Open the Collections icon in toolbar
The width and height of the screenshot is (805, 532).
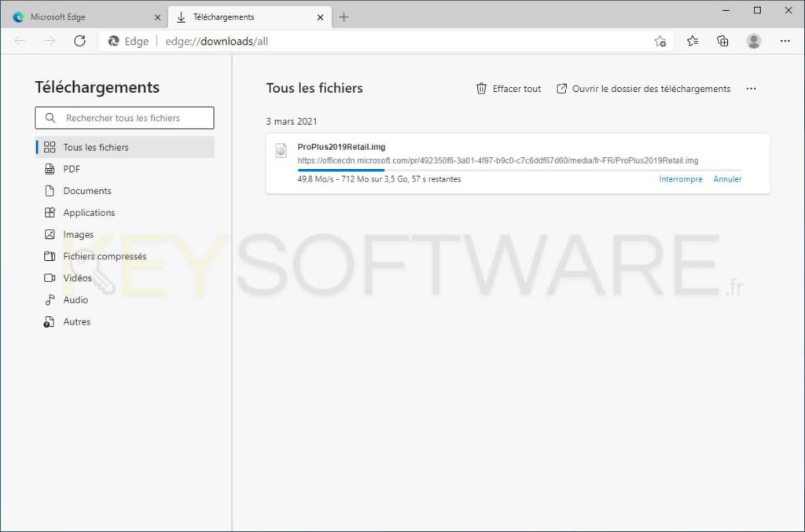722,41
